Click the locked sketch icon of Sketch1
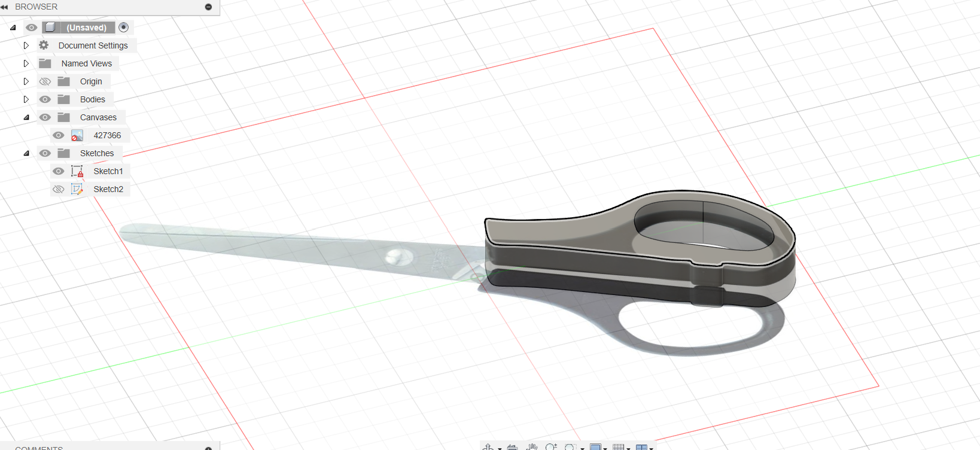The width and height of the screenshot is (980, 450). tap(77, 171)
